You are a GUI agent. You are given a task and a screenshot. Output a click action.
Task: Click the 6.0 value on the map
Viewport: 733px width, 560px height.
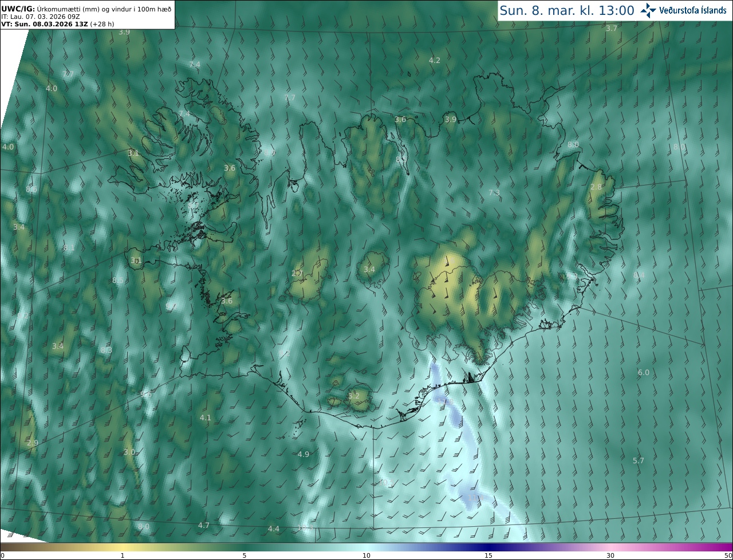(644, 373)
